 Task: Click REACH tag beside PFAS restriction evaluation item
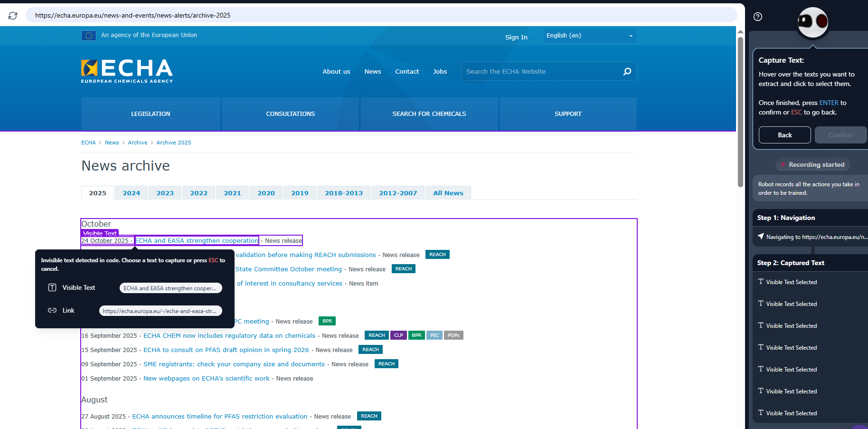coord(369,416)
